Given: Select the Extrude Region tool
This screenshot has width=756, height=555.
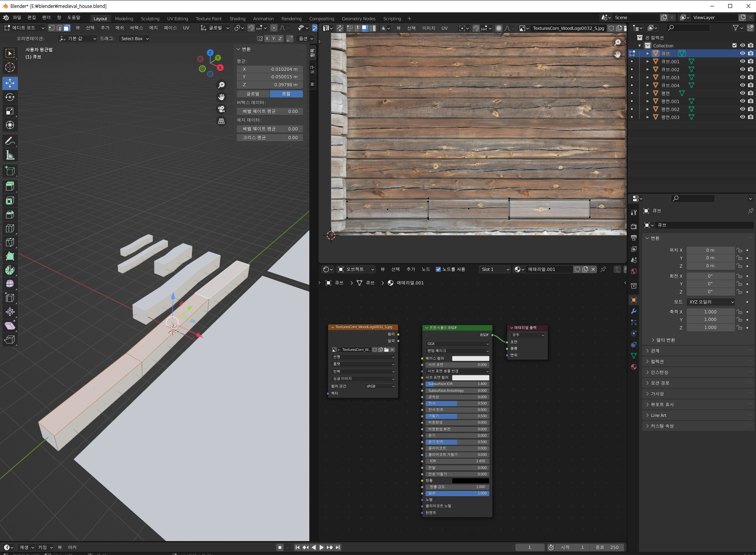Looking at the screenshot, I should tap(10, 187).
